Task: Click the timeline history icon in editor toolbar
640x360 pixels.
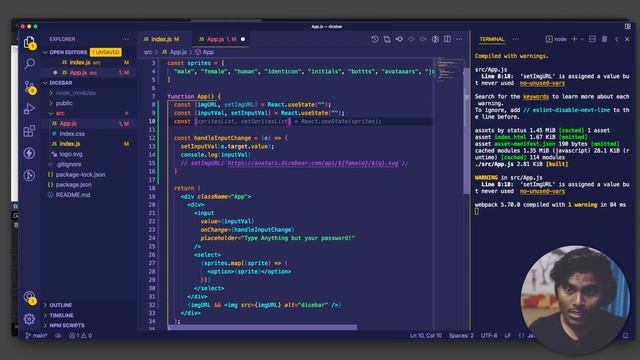Action: pyautogui.click(x=375, y=39)
